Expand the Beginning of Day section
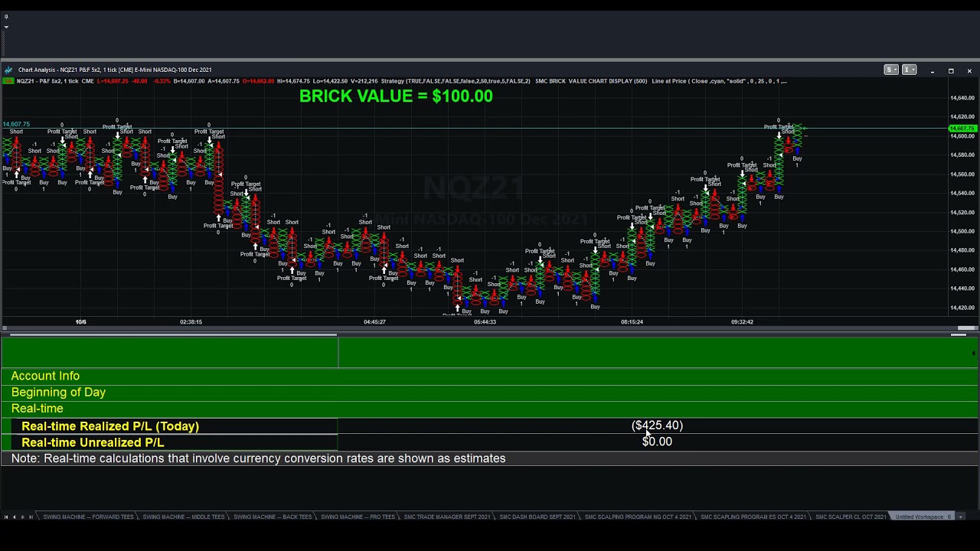 490,392
